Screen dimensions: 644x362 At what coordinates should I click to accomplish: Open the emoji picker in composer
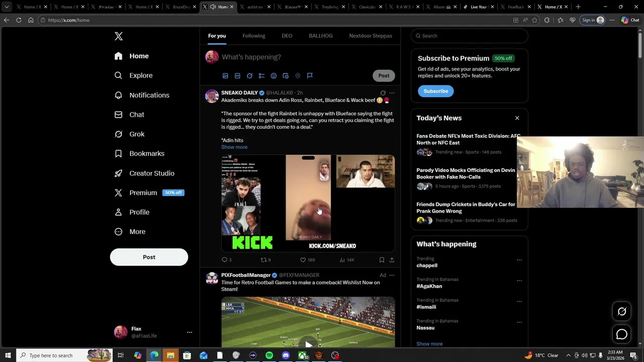[274, 75]
